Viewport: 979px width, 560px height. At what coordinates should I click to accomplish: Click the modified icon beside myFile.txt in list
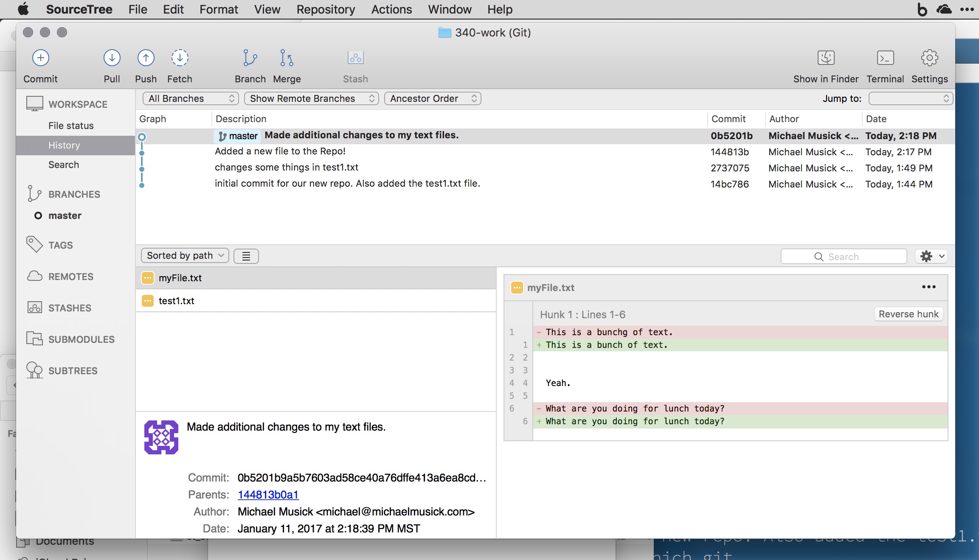pos(147,278)
